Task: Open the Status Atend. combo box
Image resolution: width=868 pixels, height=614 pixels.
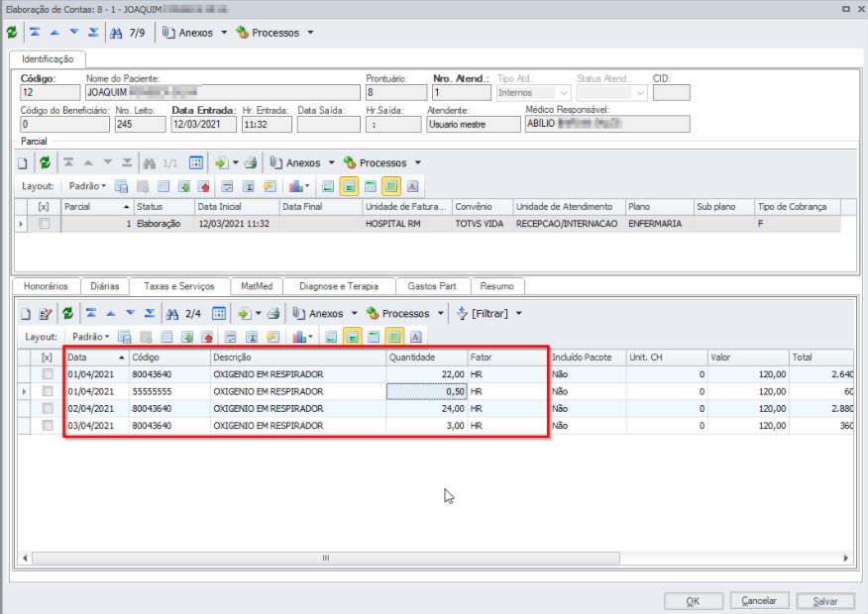Action: (640, 93)
